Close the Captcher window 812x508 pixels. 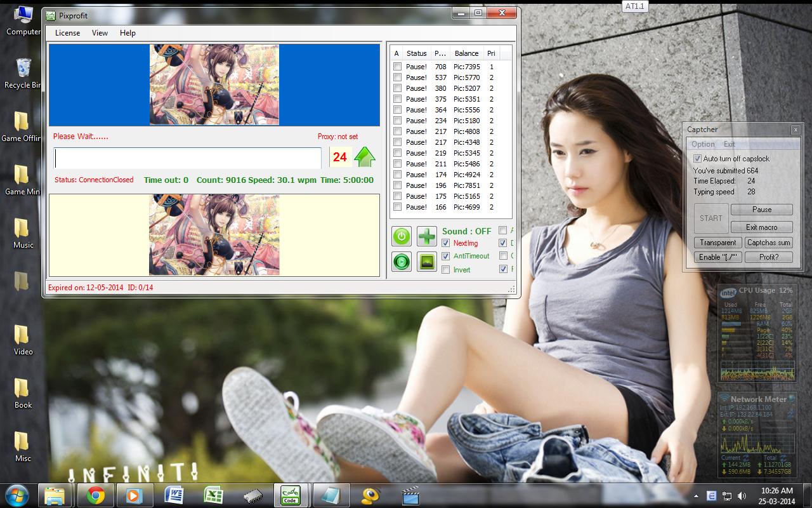[x=795, y=130]
